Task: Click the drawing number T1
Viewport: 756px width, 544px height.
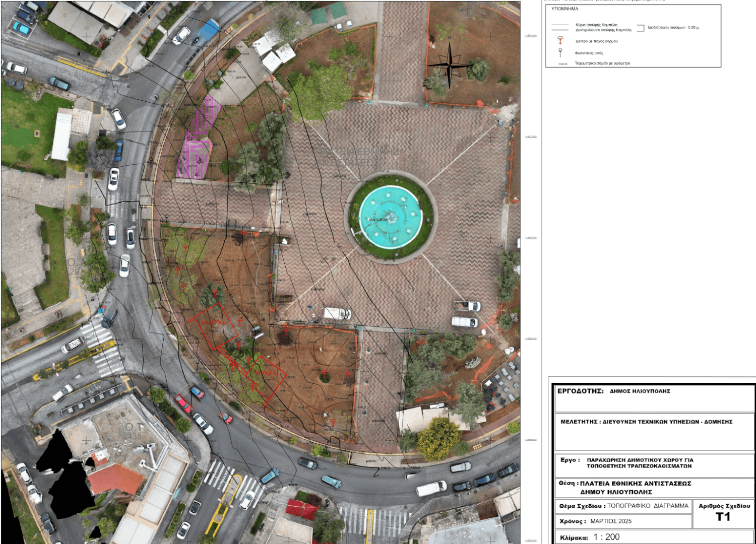Action: coord(723,517)
